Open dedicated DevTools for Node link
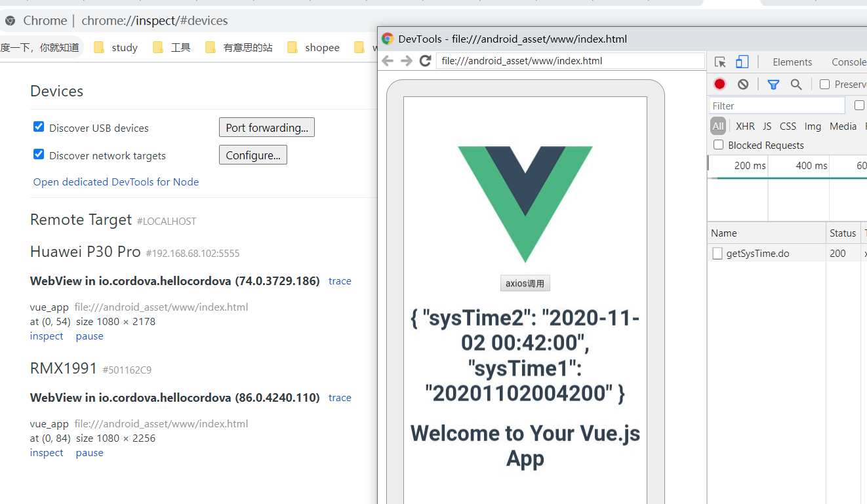 (116, 182)
